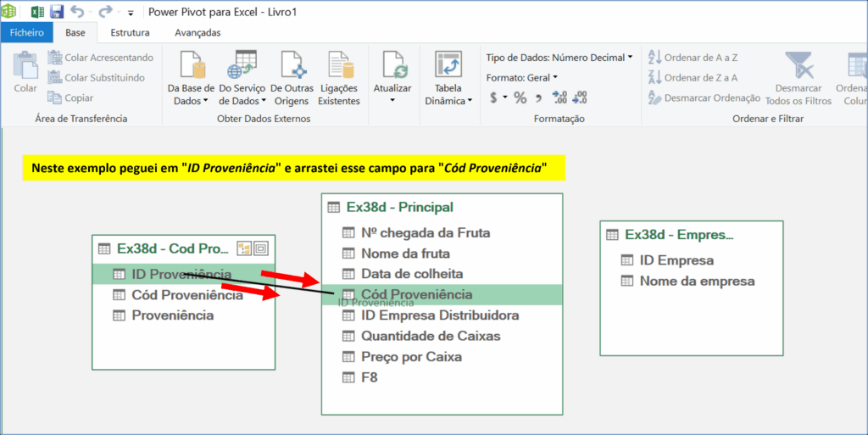Screen dimensions: 868x435
Task: Maximize the Ex38d - Cod Pro table box
Action: (261, 248)
